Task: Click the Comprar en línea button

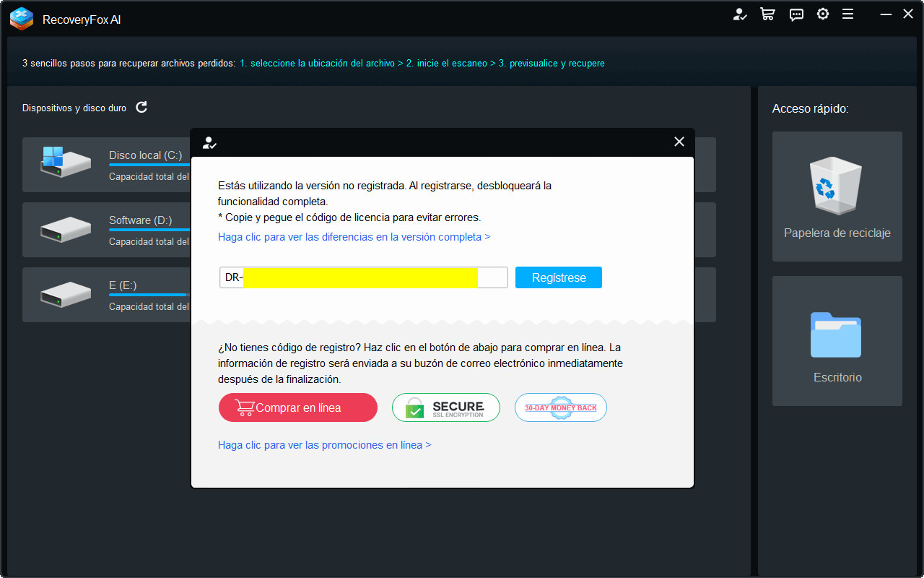Action: (297, 407)
